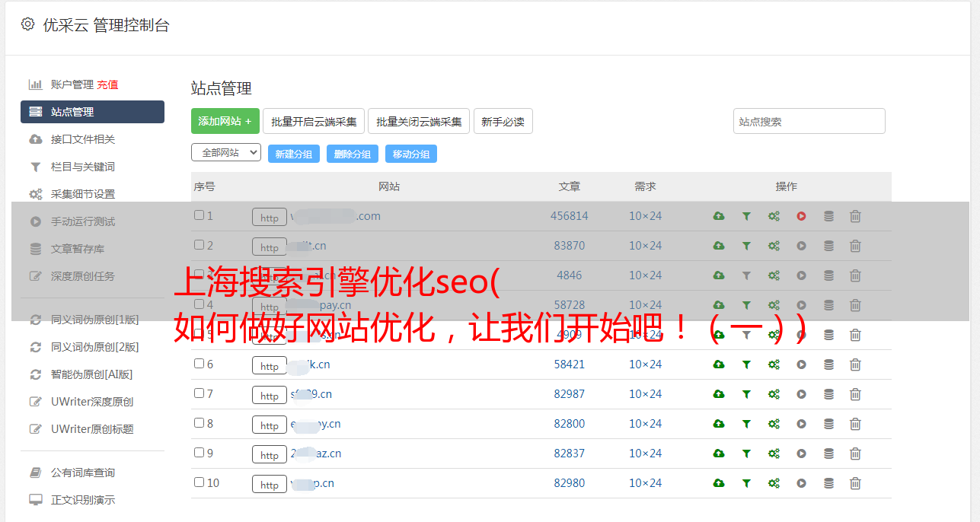
Task: Click the green filter icon in row 2
Action: (x=746, y=246)
